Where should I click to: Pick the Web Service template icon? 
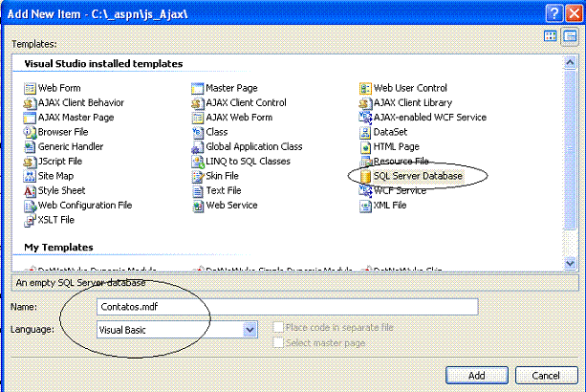pyautogui.click(x=197, y=206)
